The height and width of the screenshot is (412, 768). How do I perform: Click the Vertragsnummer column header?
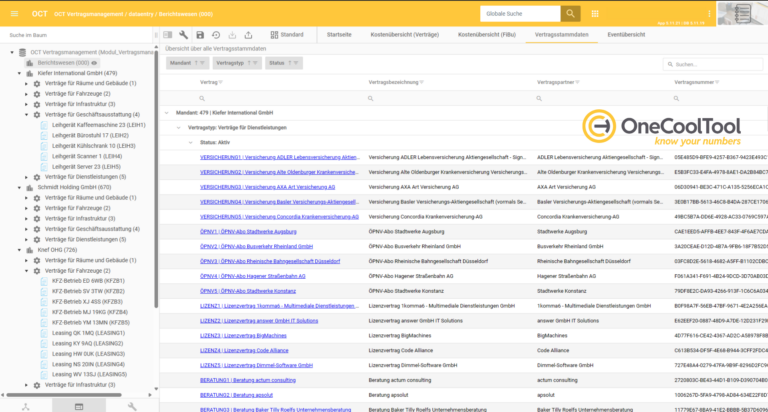point(694,82)
